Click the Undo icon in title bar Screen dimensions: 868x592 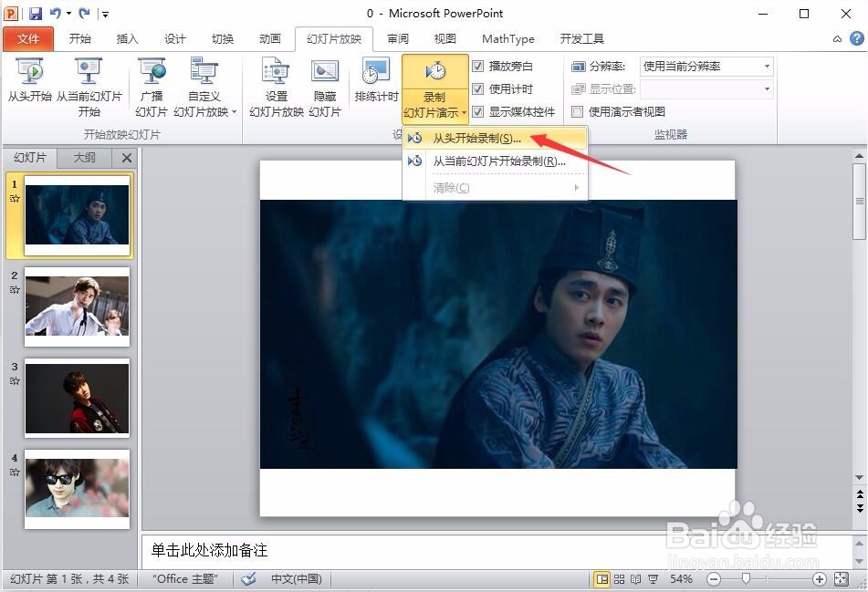pyautogui.click(x=56, y=13)
